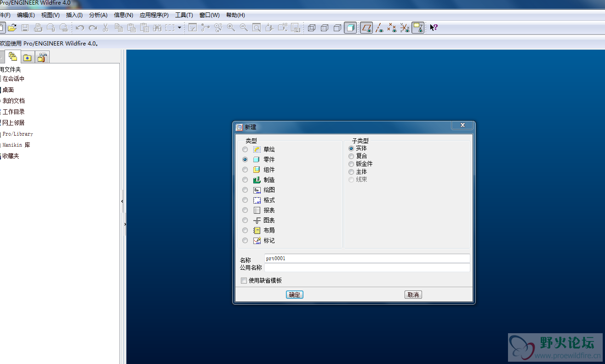Open 在会话中 in folder list
This screenshot has width=605, height=364.
tap(13, 79)
